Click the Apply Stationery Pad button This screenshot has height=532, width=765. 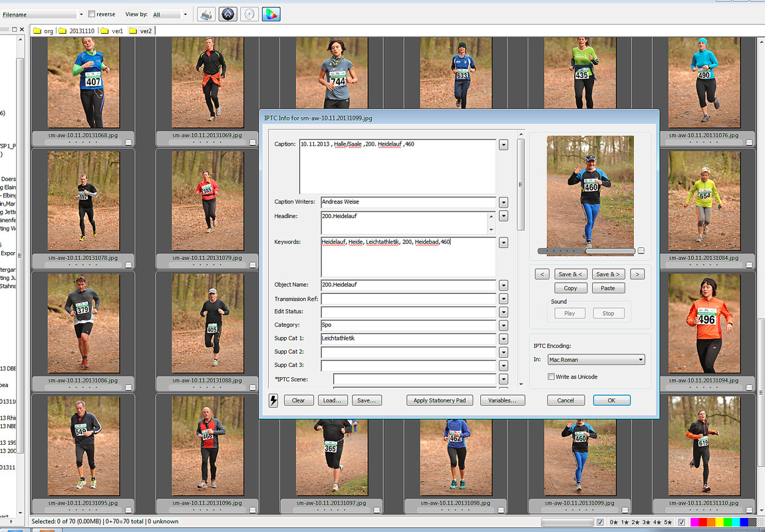pyautogui.click(x=439, y=400)
